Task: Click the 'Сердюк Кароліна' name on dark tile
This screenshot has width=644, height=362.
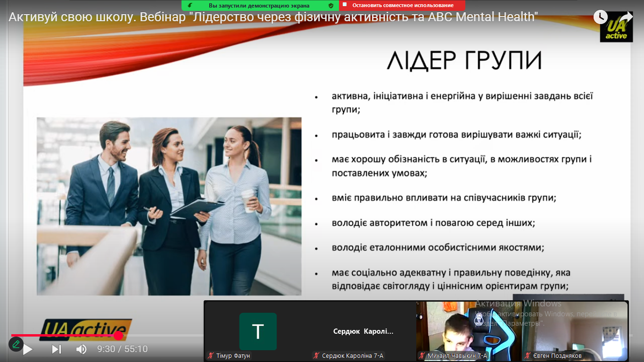Action: tap(363, 331)
